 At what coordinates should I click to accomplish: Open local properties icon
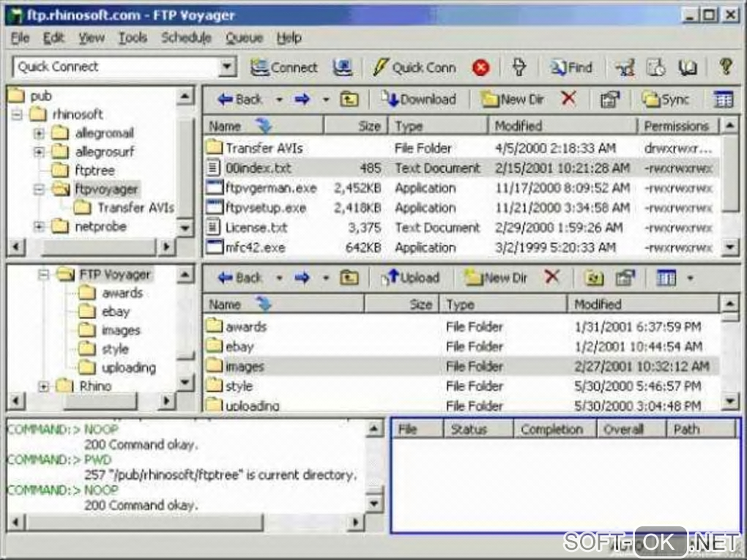click(625, 278)
